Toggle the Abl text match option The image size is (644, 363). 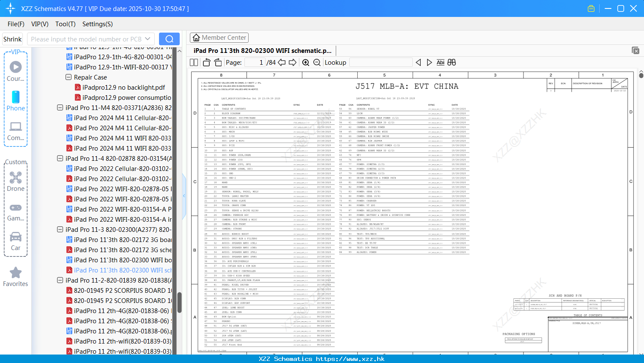coord(440,62)
